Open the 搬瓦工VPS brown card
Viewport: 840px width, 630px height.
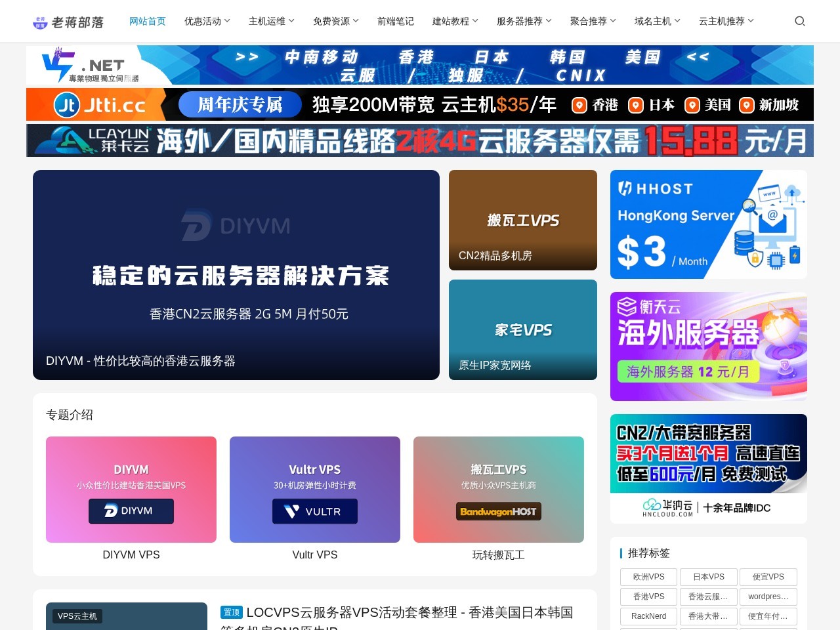point(523,220)
